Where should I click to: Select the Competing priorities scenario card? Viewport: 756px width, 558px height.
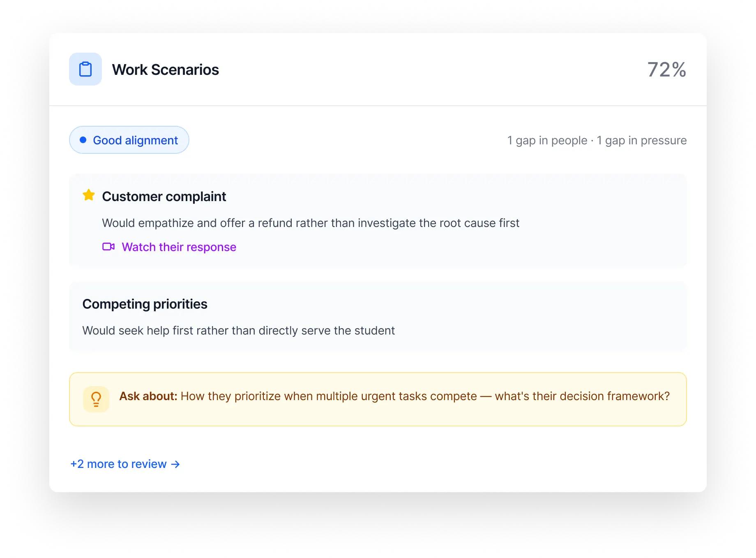(x=377, y=317)
